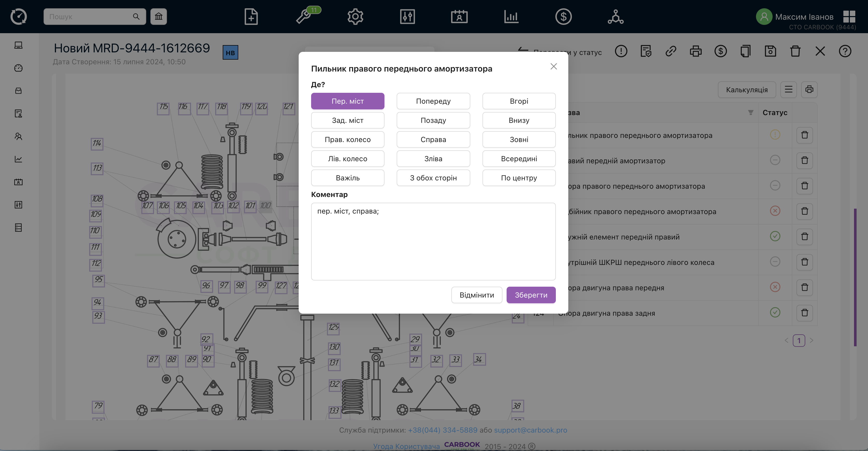Image resolution: width=868 pixels, height=451 pixels.
Task: Open the dollar cash icon in top bar
Action: coord(563,16)
